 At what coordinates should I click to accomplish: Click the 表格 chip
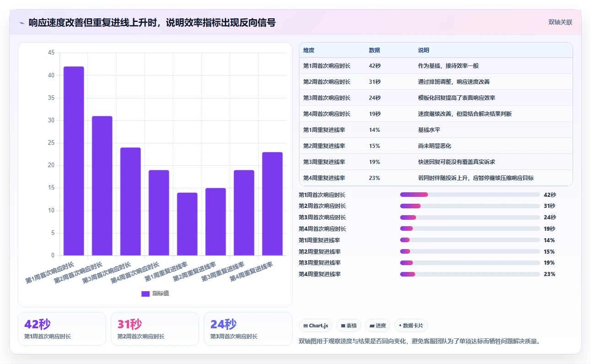click(348, 326)
